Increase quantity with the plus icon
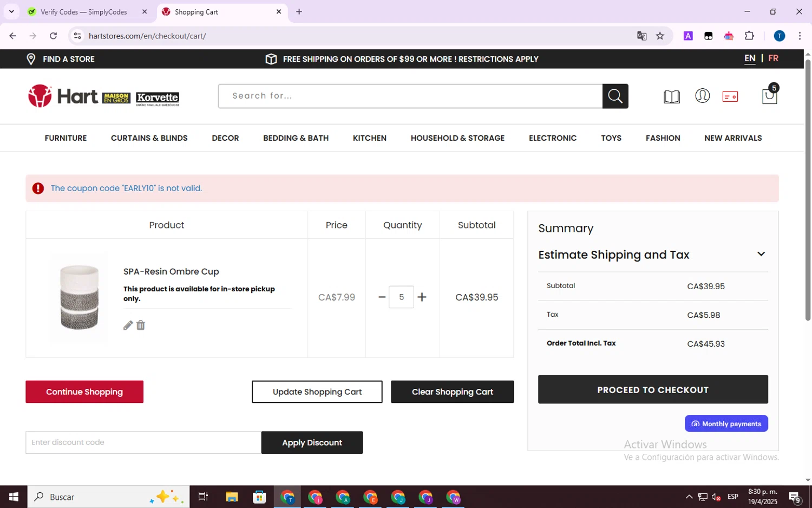The width and height of the screenshot is (812, 508). point(422,297)
